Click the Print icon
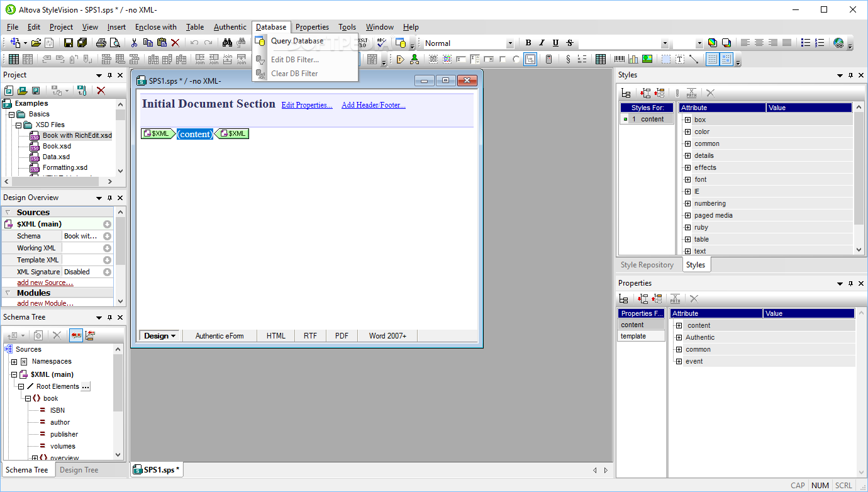The image size is (868, 492). 101,43
